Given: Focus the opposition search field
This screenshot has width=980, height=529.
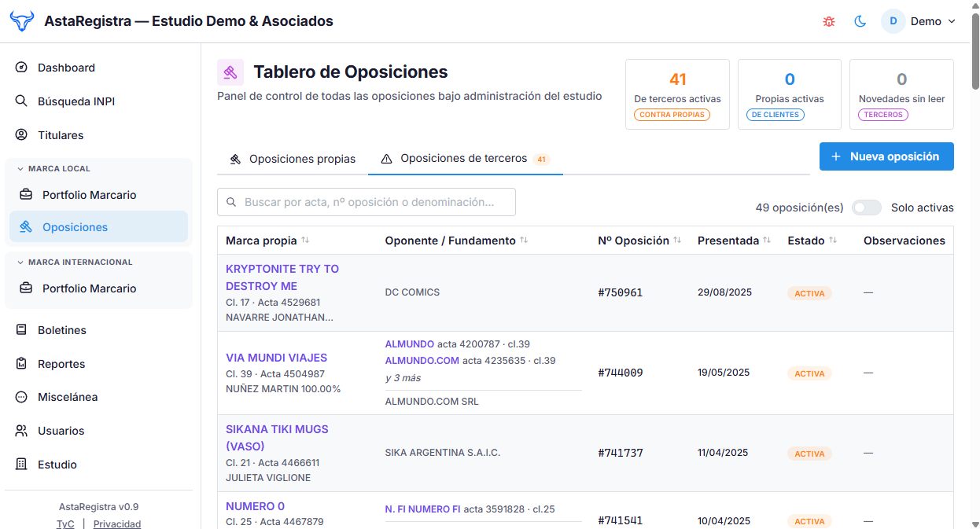Looking at the screenshot, I should pos(367,202).
